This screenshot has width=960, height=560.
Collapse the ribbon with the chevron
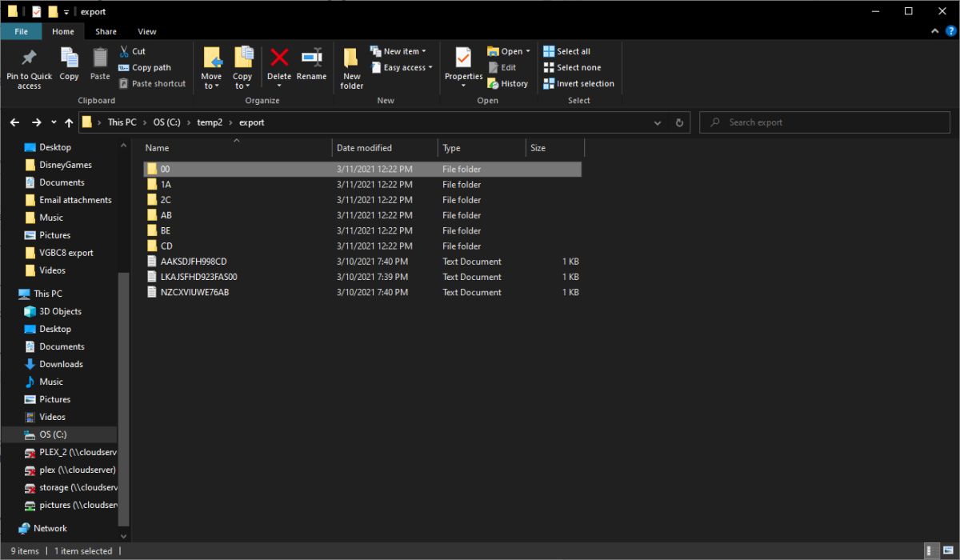935,31
